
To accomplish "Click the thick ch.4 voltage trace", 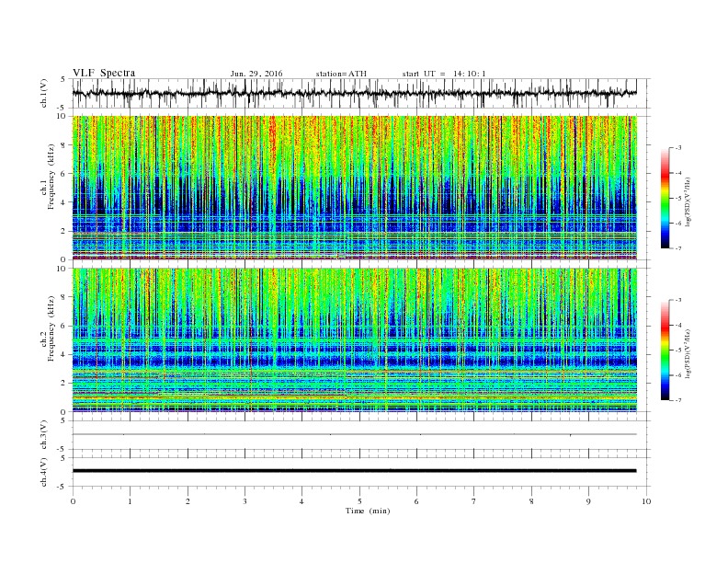I will pos(354,471).
